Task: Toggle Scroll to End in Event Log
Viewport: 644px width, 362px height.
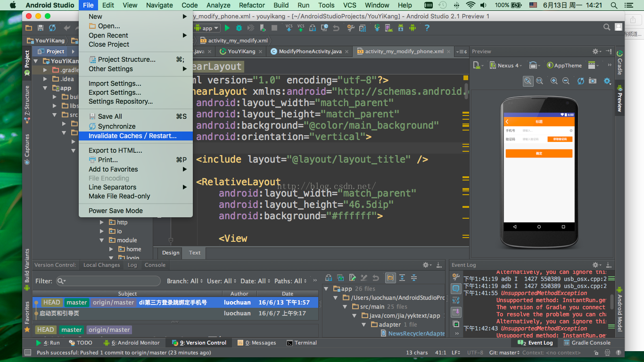Action: tap(456, 312)
